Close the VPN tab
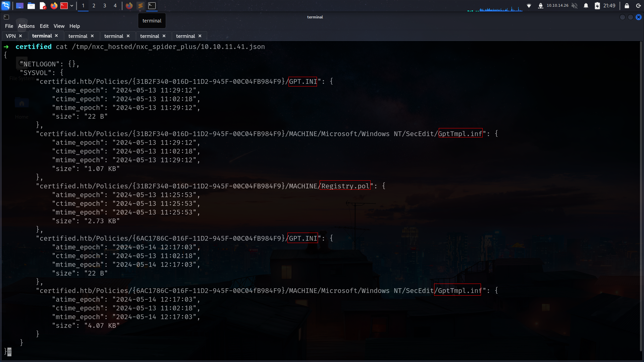The image size is (644, 362). [20, 36]
